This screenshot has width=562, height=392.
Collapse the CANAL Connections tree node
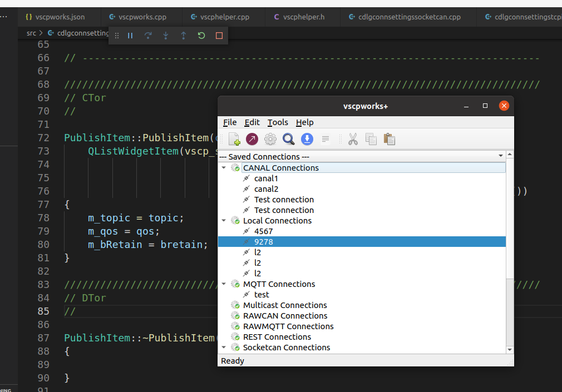coord(224,167)
